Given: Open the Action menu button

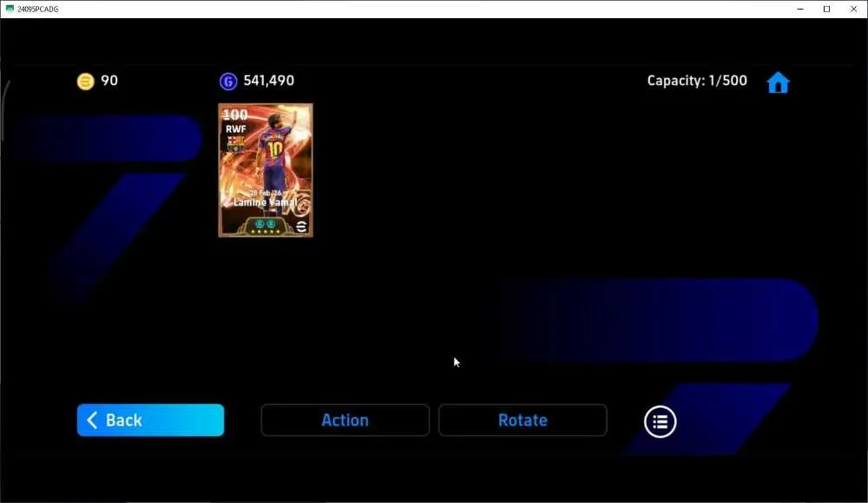Looking at the screenshot, I should [345, 420].
